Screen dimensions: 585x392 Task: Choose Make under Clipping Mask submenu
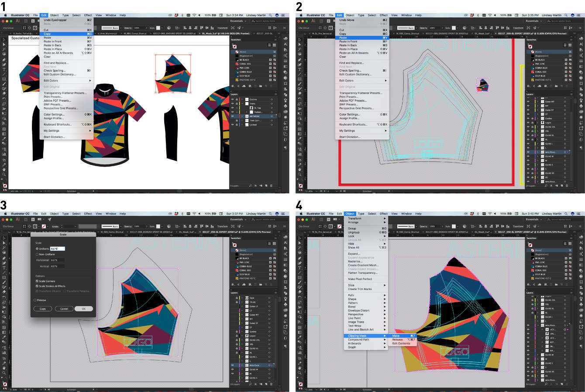pos(396,336)
